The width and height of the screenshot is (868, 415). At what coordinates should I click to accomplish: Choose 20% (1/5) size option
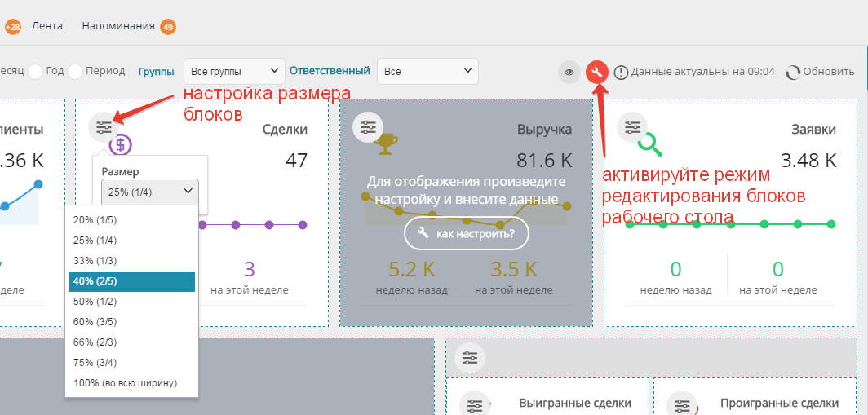132,220
